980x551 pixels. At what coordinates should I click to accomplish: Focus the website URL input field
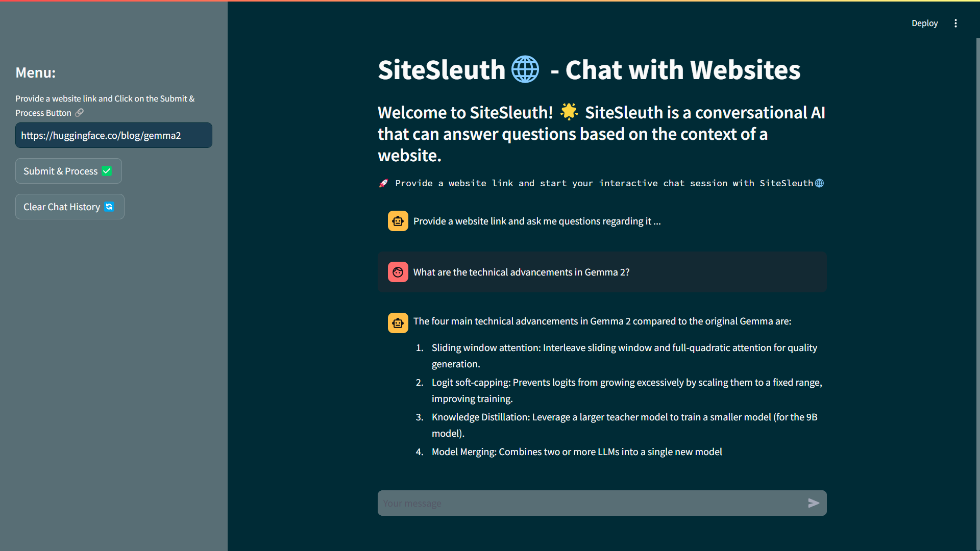point(113,135)
